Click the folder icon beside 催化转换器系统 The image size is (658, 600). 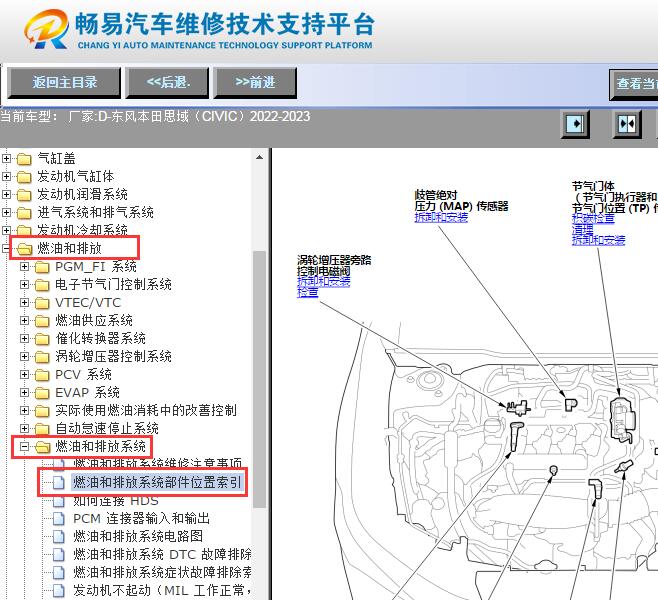click(x=42, y=339)
